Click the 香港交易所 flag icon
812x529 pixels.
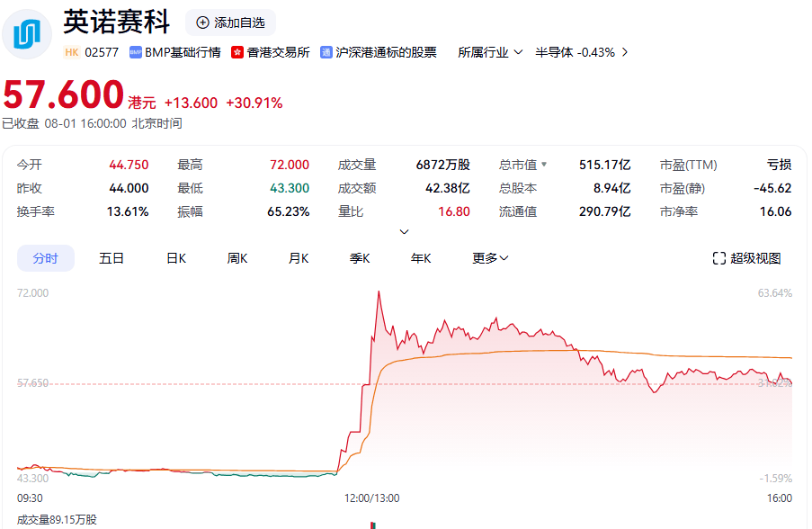pos(237,52)
